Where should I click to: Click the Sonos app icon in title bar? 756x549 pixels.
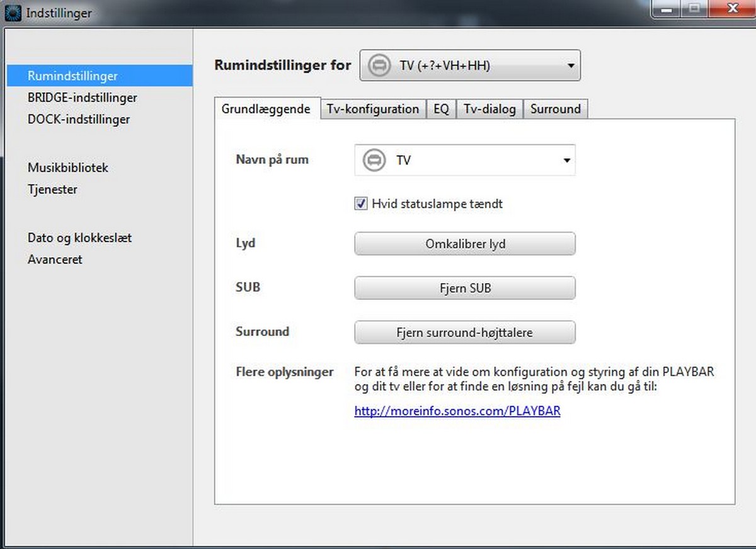click(x=13, y=13)
